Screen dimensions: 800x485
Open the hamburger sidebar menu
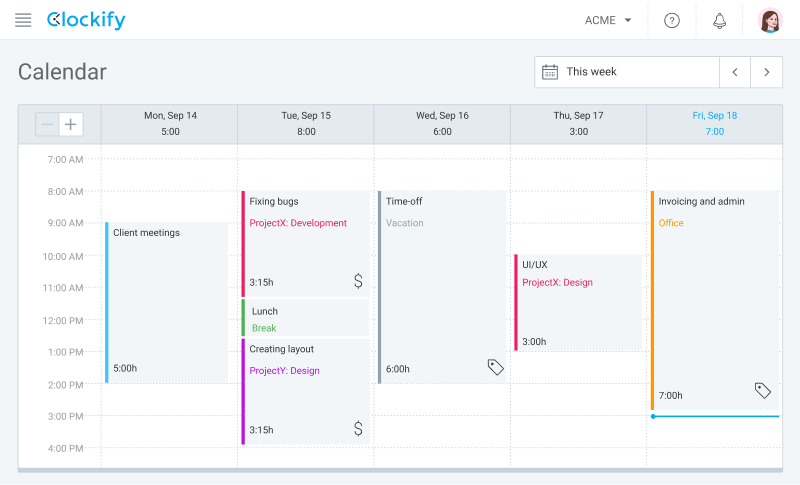23,20
